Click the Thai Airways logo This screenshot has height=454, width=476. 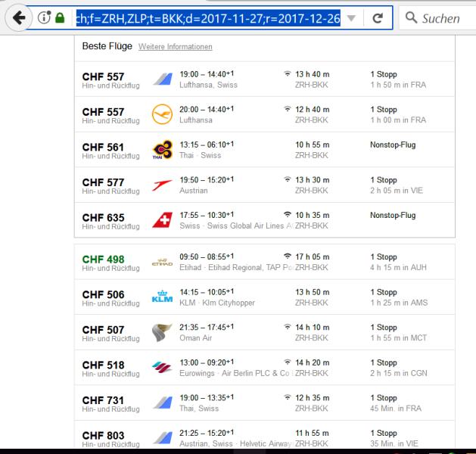pos(163,149)
